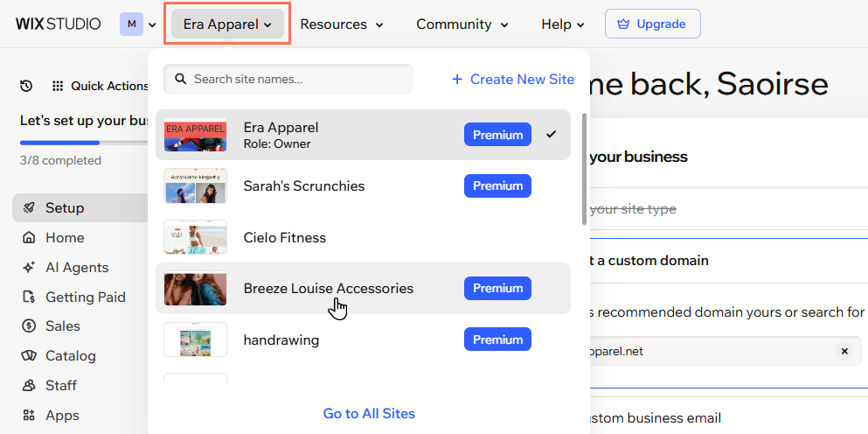This screenshot has height=434, width=868.
Task: Click the AI Agents sparkle icon
Action: coord(28,267)
